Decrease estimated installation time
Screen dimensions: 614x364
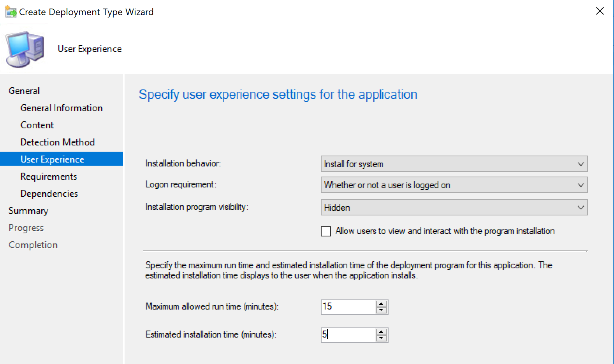click(x=382, y=338)
